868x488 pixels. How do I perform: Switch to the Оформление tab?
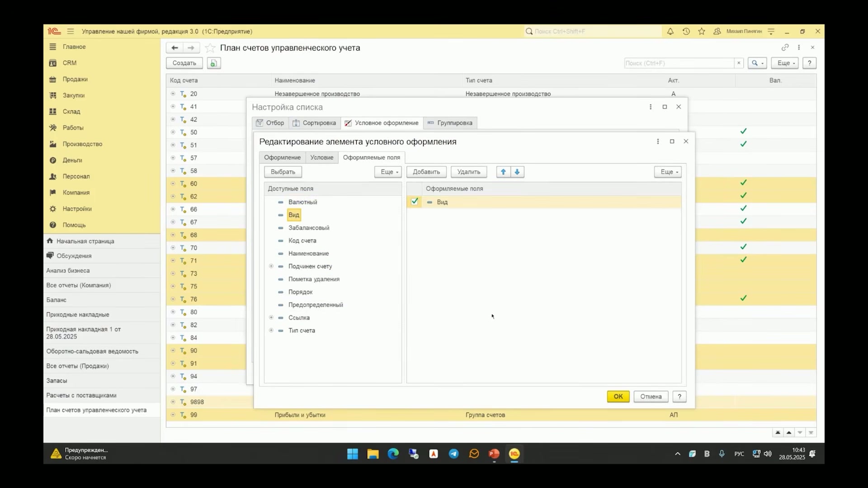[283, 158]
